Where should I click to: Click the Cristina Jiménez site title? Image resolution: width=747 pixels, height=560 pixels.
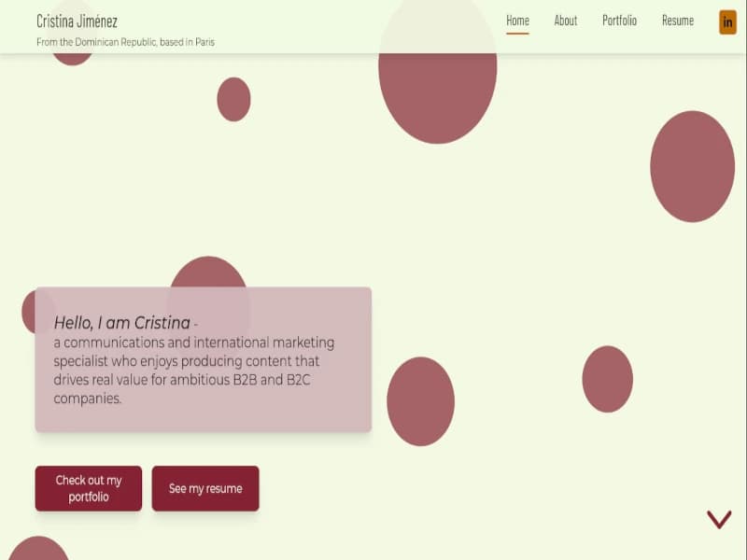[x=77, y=21]
